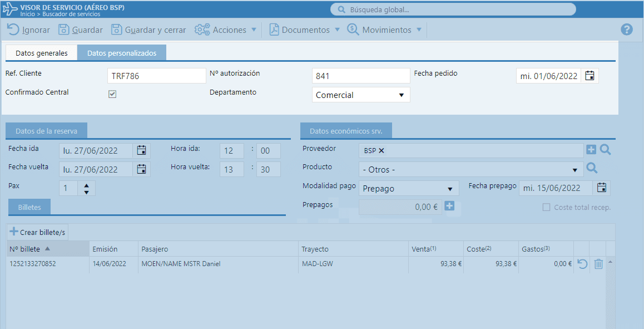Open calendar picker for Fecha ida
The width and height of the screenshot is (644, 329).
pyautogui.click(x=141, y=150)
